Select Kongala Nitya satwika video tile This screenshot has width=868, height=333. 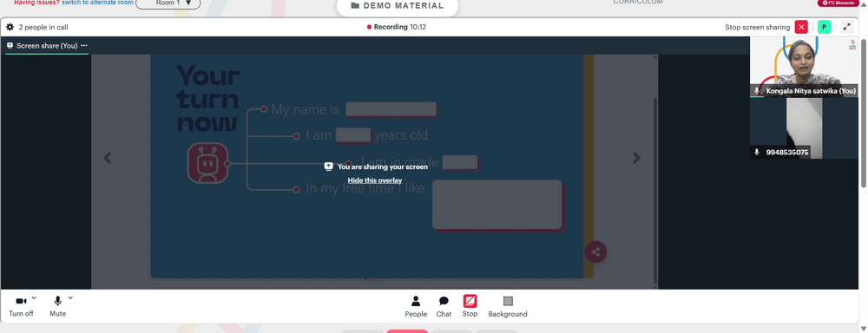point(804,67)
